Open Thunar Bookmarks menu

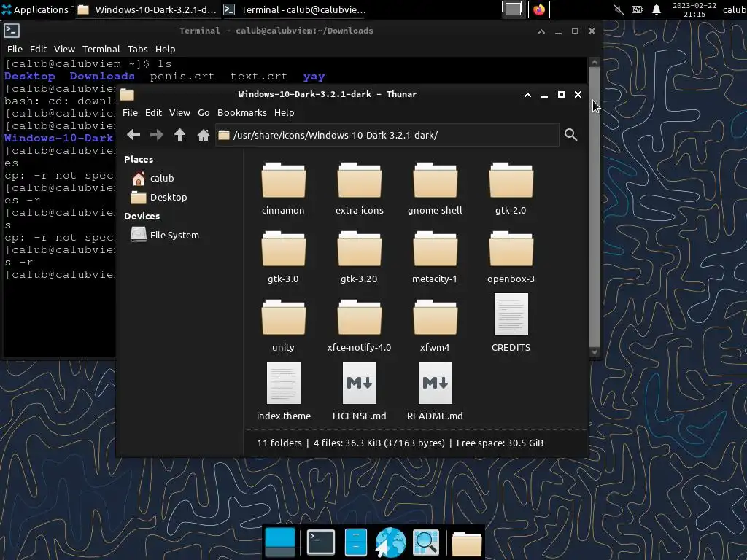point(242,113)
